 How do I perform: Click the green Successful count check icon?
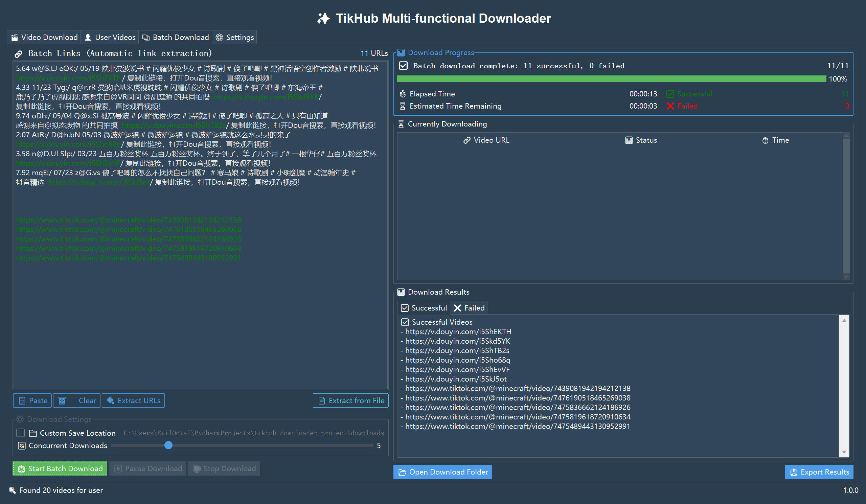point(670,94)
